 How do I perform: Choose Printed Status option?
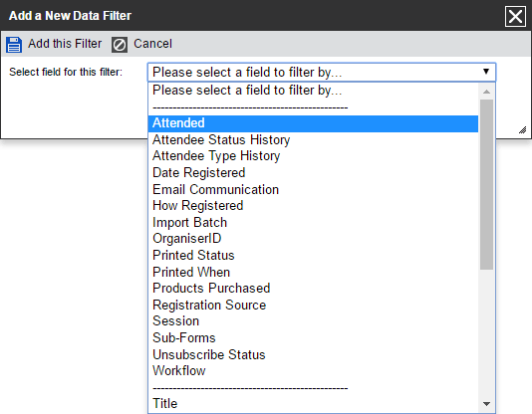coord(313,255)
